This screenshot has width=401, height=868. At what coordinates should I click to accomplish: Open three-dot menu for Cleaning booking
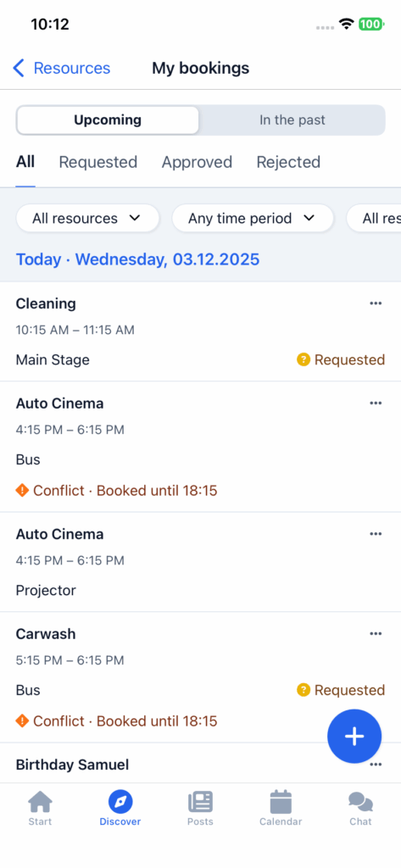tap(376, 303)
